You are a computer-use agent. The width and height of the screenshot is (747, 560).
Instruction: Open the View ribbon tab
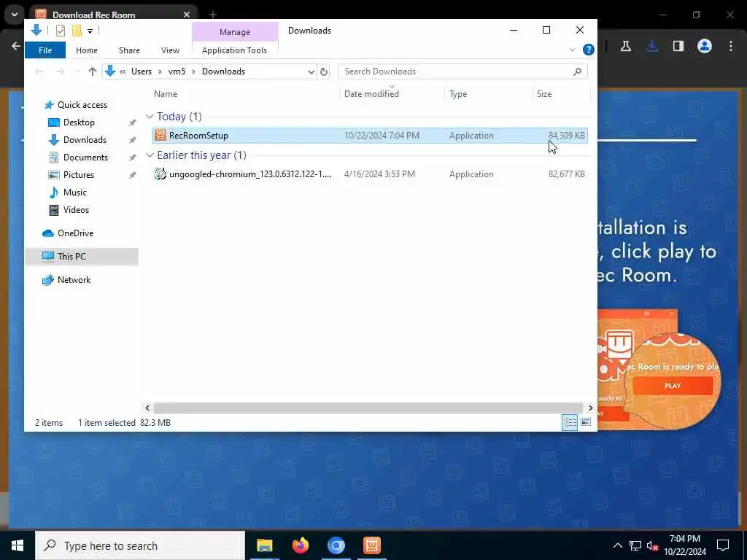[x=170, y=50]
